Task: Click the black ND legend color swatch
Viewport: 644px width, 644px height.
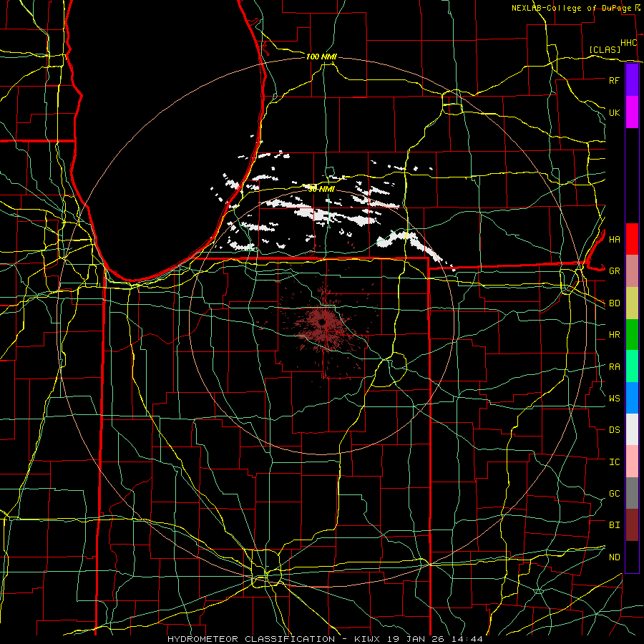Action: (632, 557)
